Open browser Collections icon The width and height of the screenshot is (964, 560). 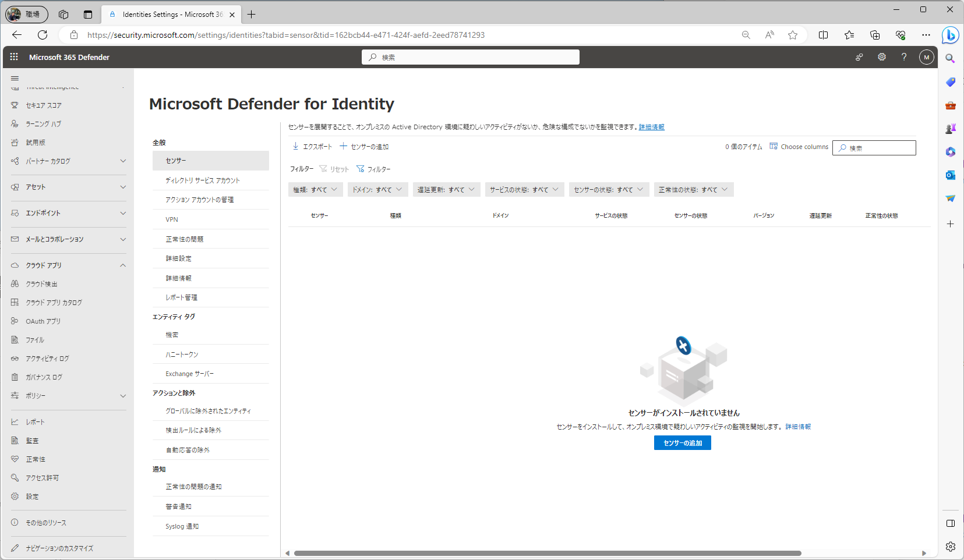click(x=875, y=35)
